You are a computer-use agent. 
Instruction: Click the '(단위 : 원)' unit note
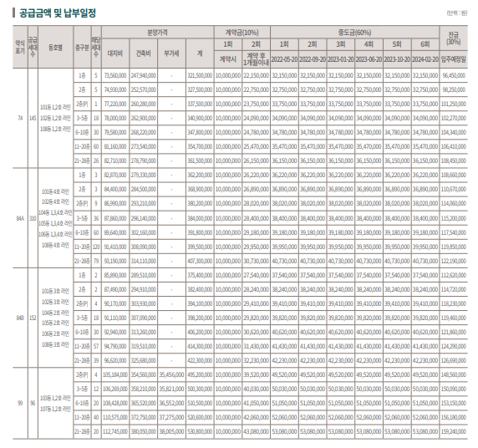[456, 13]
